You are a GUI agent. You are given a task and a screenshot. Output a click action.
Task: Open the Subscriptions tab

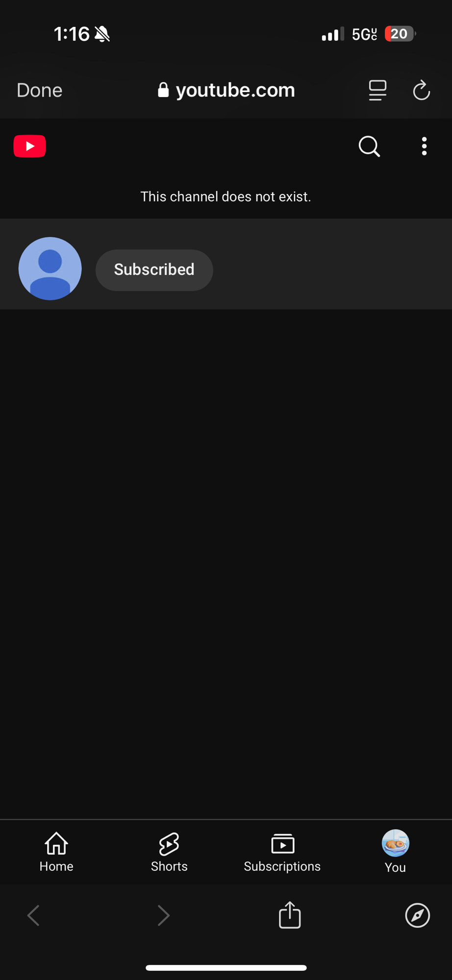pyautogui.click(x=282, y=852)
